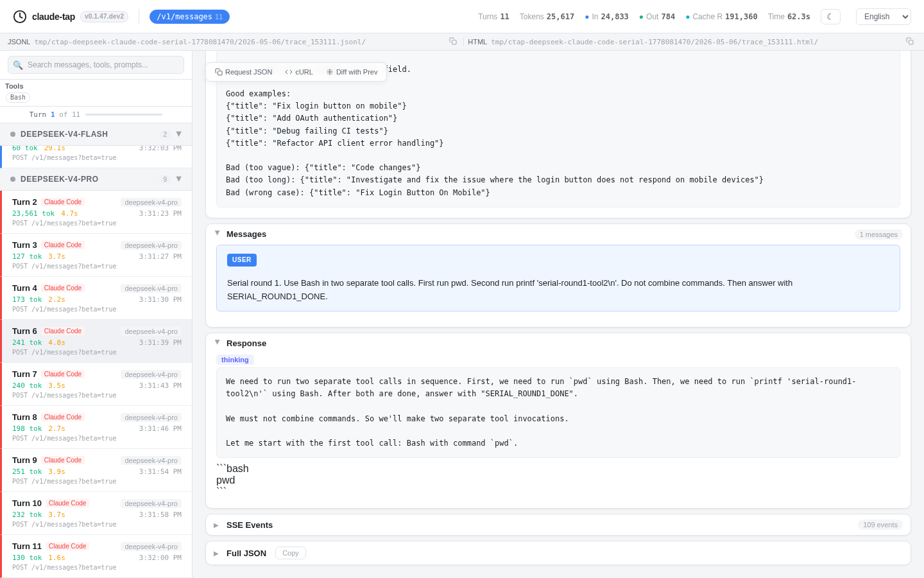Click the Tokens 25,617 statistic

[547, 17]
